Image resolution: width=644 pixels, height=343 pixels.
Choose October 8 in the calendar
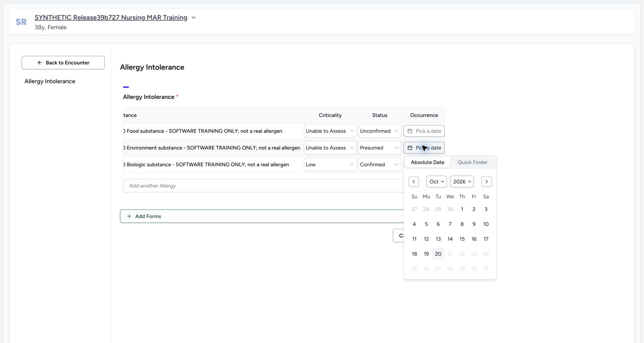click(x=462, y=224)
